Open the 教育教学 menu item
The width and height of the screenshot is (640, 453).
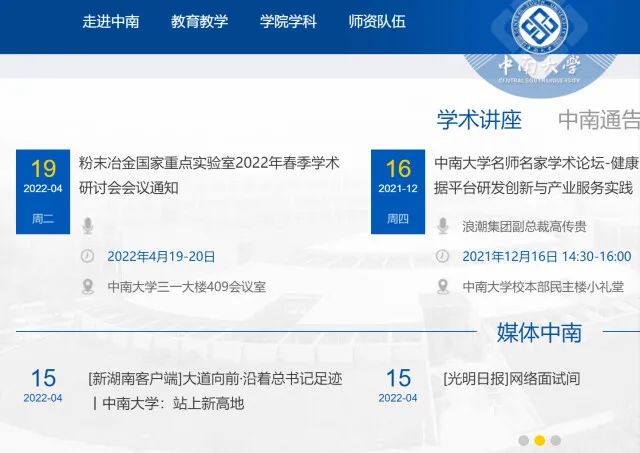200,21
